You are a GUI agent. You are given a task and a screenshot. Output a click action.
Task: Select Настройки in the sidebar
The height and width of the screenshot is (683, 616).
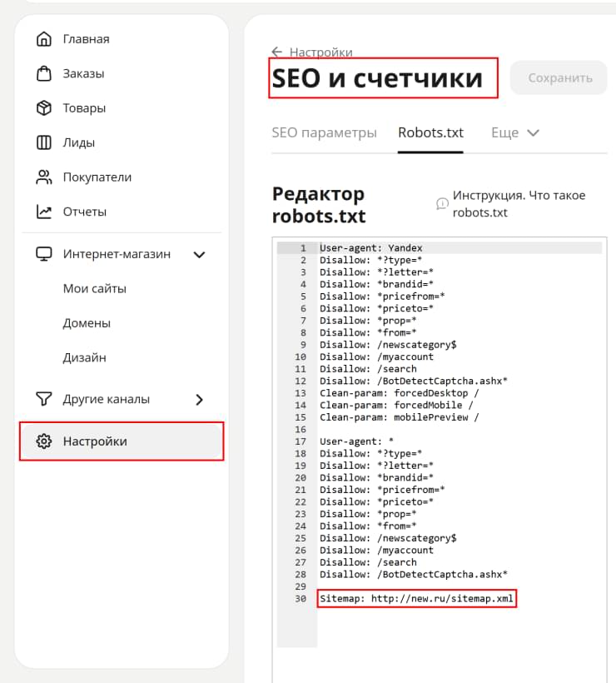click(x=122, y=441)
